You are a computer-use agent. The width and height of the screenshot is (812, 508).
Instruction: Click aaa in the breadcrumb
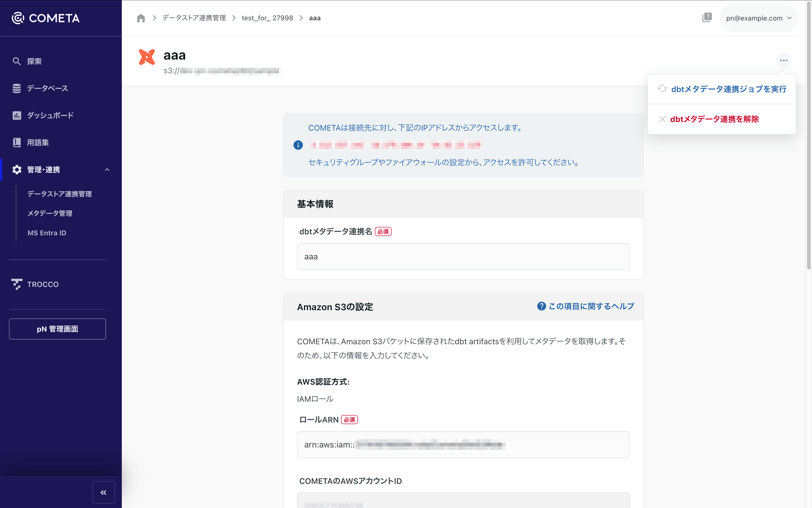coord(314,18)
